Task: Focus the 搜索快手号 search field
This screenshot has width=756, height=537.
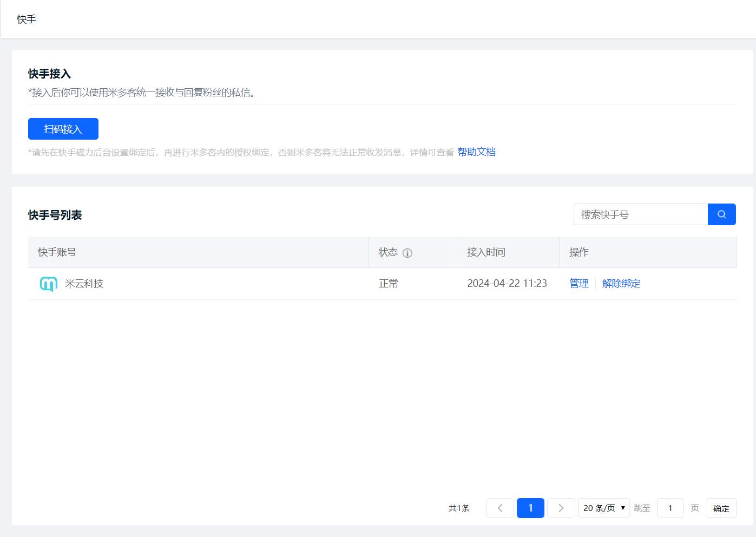Action: [x=640, y=214]
